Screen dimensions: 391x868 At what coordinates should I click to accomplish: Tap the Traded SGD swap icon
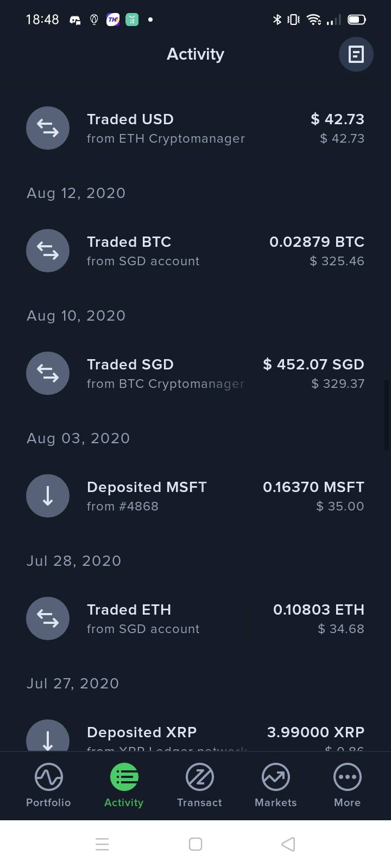[48, 373]
